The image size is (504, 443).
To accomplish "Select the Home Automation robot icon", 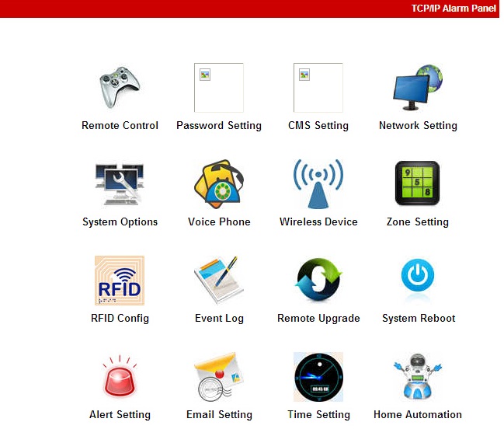I will 418,377.
